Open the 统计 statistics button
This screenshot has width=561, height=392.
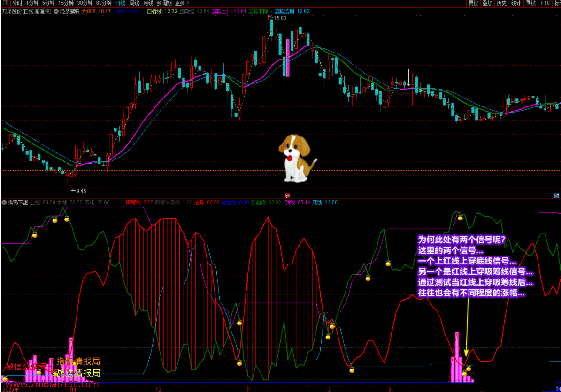click(516, 3)
